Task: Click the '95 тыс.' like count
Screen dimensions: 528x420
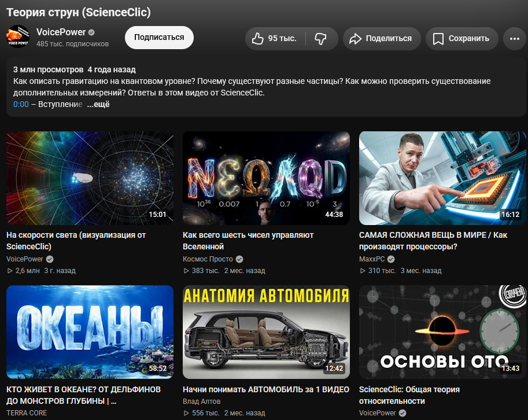Action: (282, 39)
